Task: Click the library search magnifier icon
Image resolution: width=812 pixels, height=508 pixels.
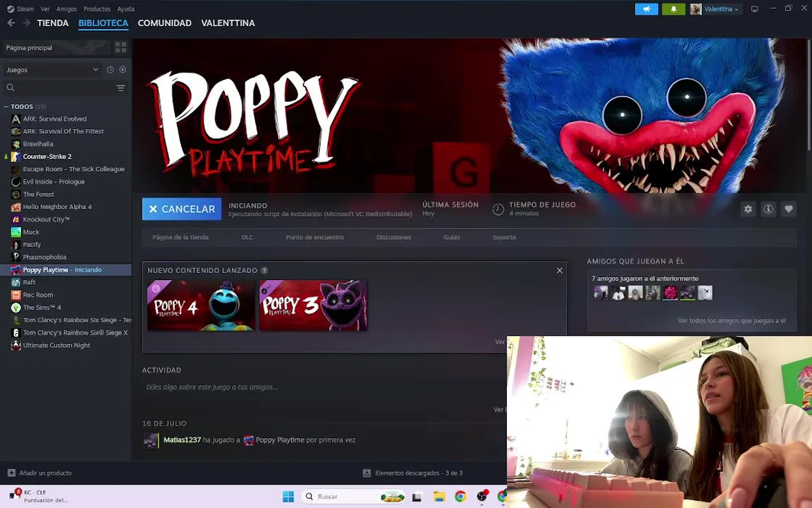Action: pyautogui.click(x=11, y=87)
